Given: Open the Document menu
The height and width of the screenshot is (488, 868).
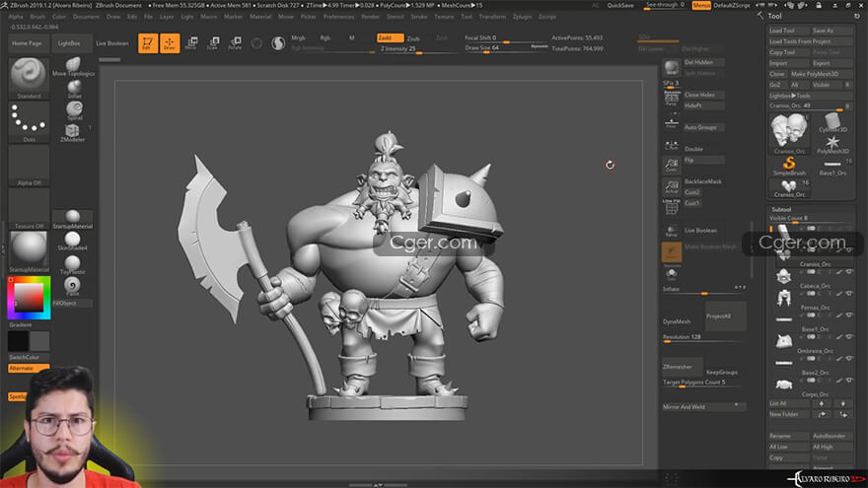Looking at the screenshot, I should [x=87, y=17].
